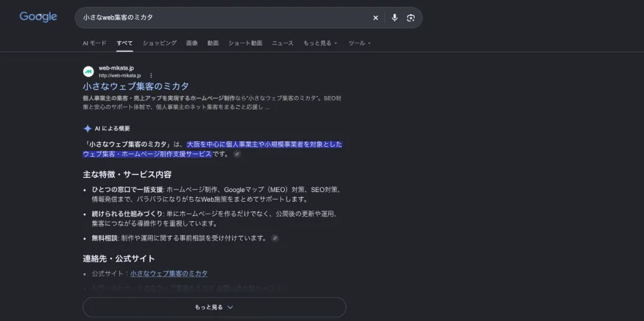
Task: Click the AI による概要 label
Action: tap(112, 129)
